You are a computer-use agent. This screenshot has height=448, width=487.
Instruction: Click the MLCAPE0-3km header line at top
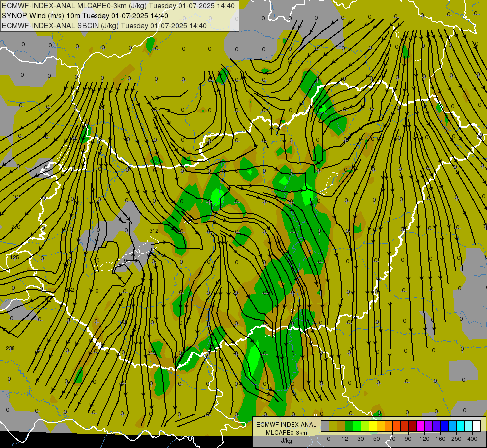[118, 6]
